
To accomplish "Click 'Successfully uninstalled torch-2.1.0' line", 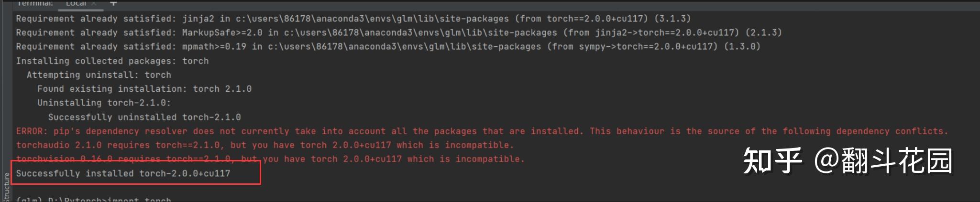I will coord(144,117).
